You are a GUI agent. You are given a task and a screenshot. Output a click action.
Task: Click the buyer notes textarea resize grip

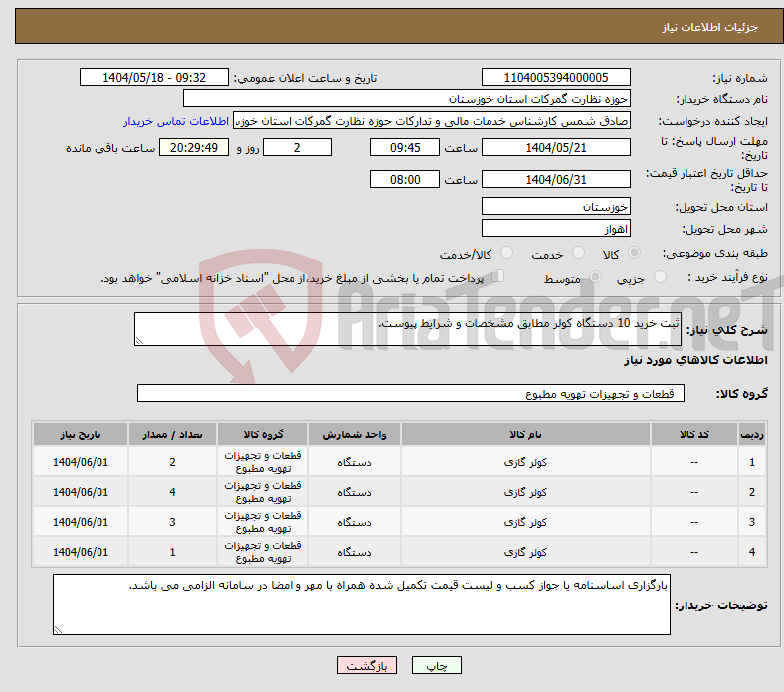point(58,630)
